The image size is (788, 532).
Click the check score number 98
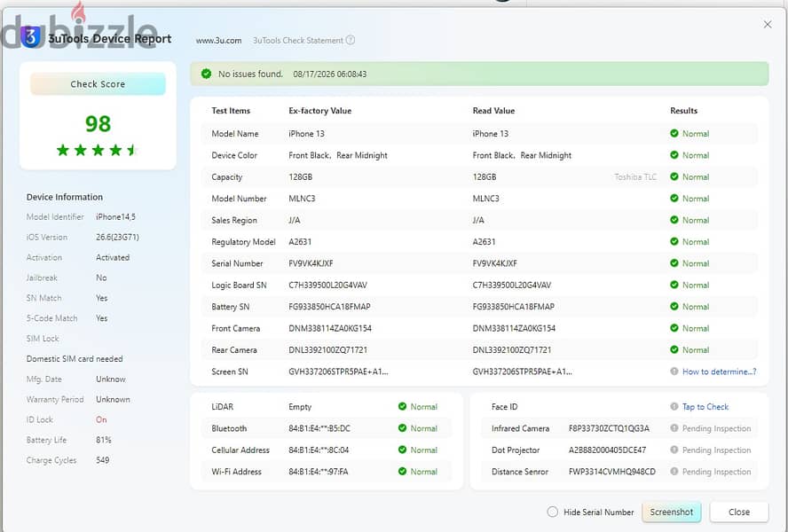tap(98, 123)
